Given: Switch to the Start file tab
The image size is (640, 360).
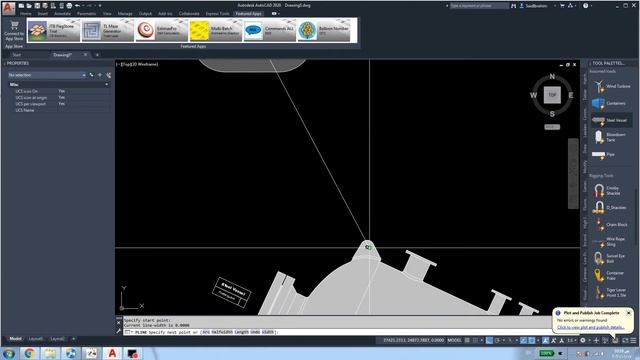Looking at the screenshot, I should pos(16,55).
